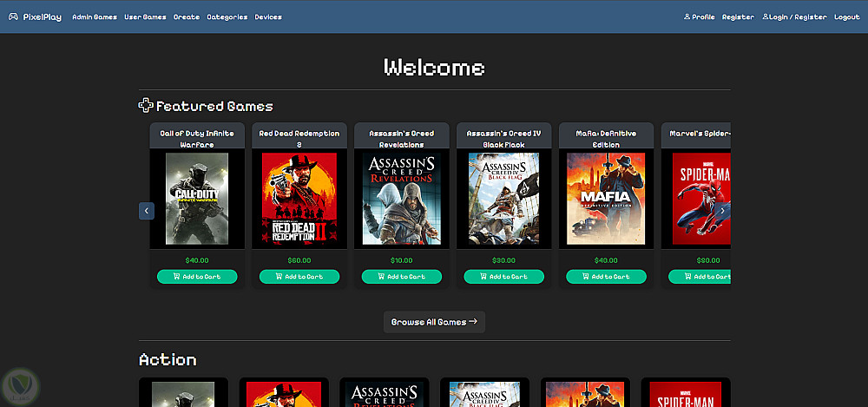The image size is (868, 407).
Task: Click the $30.00 price label
Action: pyautogui.click(x=503, y=260)
